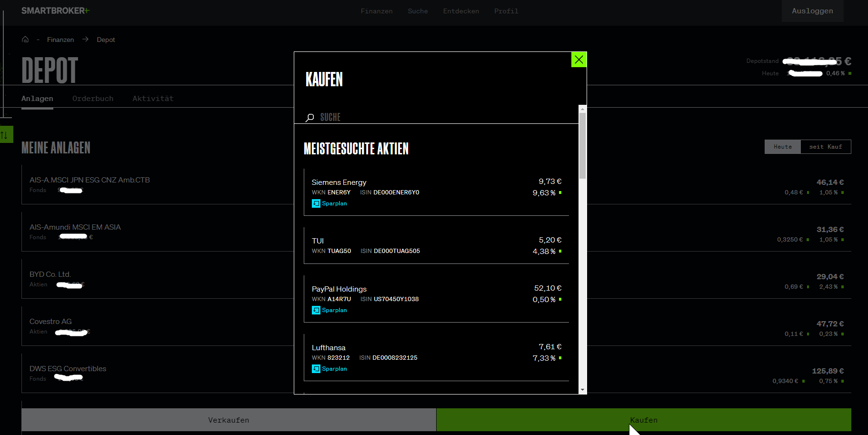This screenshot has width=868, height=435.
Task: Click the MEISTGESUCHTE AKTIEN heading
Action: point(356,149)
